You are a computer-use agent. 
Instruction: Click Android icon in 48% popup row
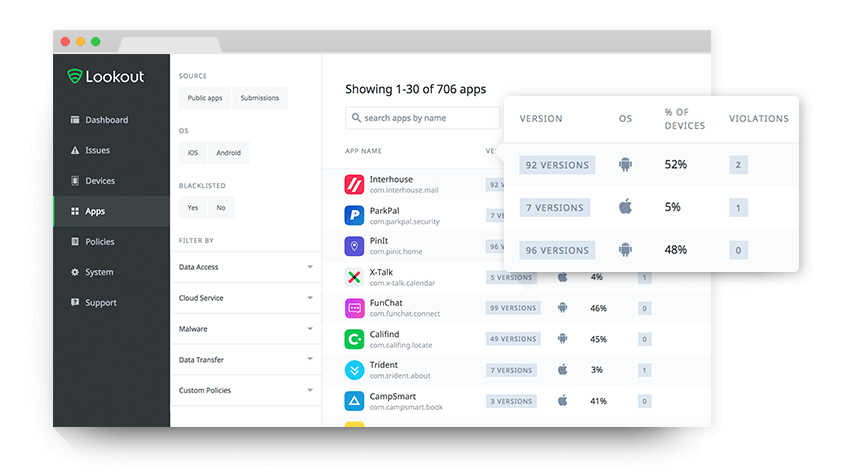[x=625, y=250]
